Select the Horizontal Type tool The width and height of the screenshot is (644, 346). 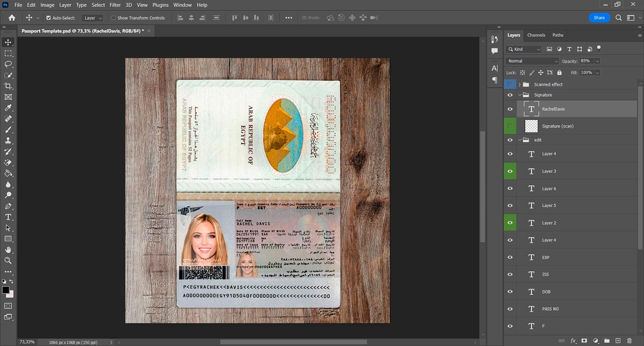(8, 217)
